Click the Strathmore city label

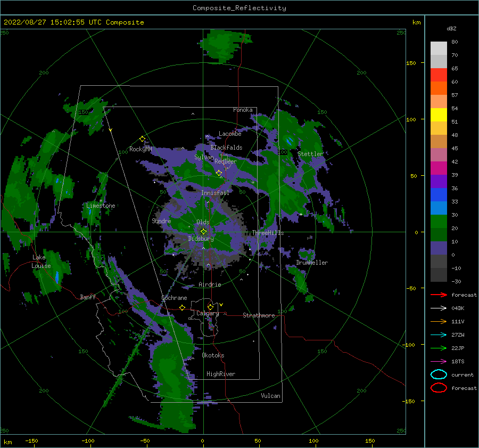click(259, 315)
